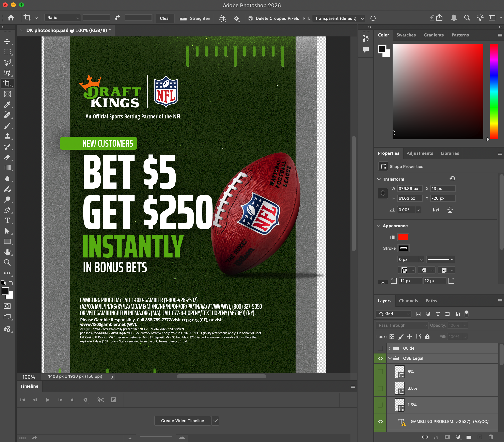Open the Ratio preset dropdown
Screen dimensions: 504x442
(63, 18)
